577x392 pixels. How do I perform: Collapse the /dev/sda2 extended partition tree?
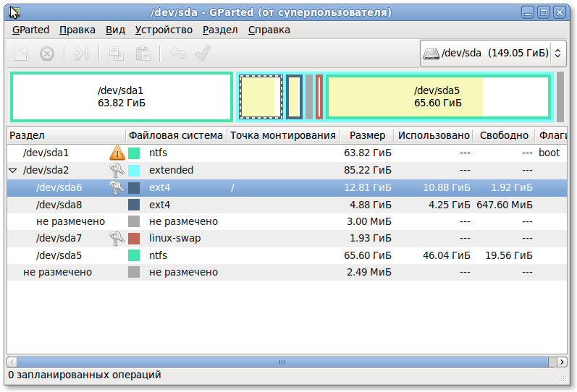coord(13,170)
